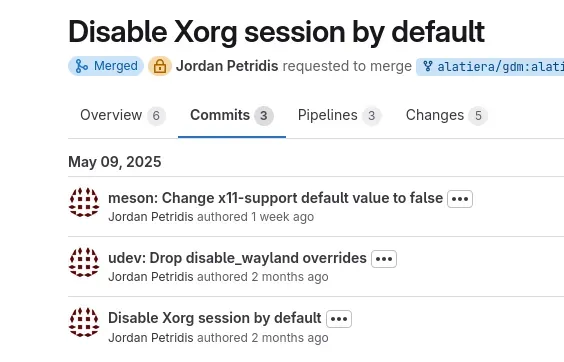Expand description of meson x11-support commit
This screenshot has width=564, height=362.
pyautogui.click(x=460, y=199)
